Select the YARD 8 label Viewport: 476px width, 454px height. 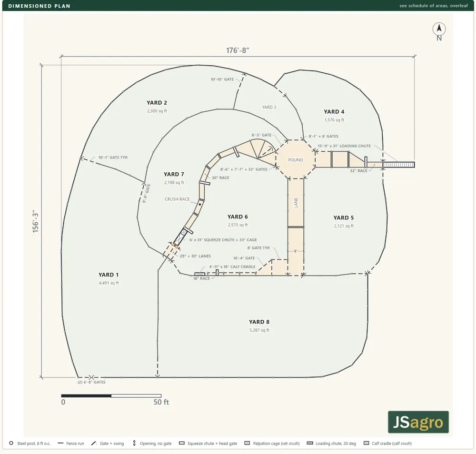coord(259,322)
